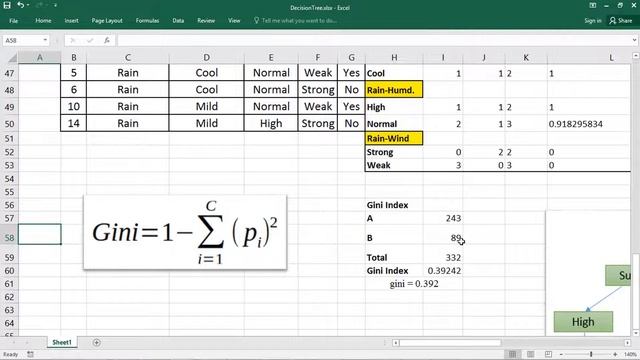
Task: Select cell 14 in column B
Action: [x=73, y=123]
